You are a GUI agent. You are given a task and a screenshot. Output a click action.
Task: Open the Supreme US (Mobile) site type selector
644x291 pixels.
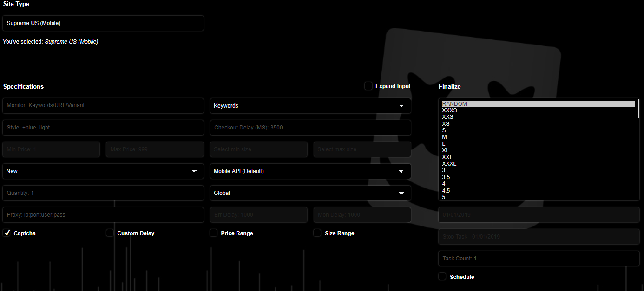(x=103, y=23)
